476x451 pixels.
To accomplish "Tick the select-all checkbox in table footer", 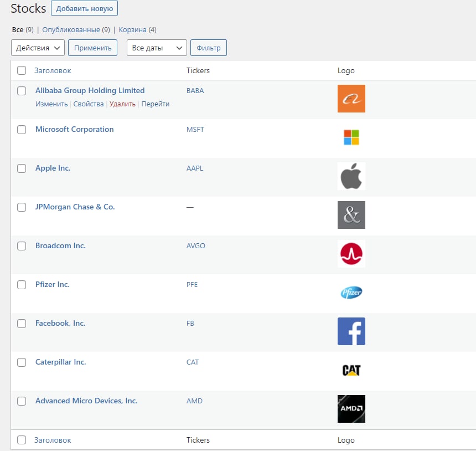I will [x=22, y=440].
